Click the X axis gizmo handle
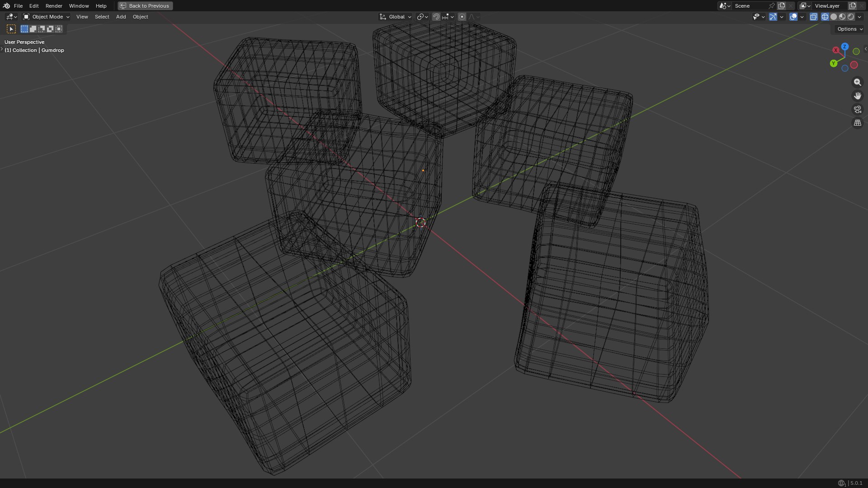This screenshot has height=488, width=868. (x=836, y=50)
